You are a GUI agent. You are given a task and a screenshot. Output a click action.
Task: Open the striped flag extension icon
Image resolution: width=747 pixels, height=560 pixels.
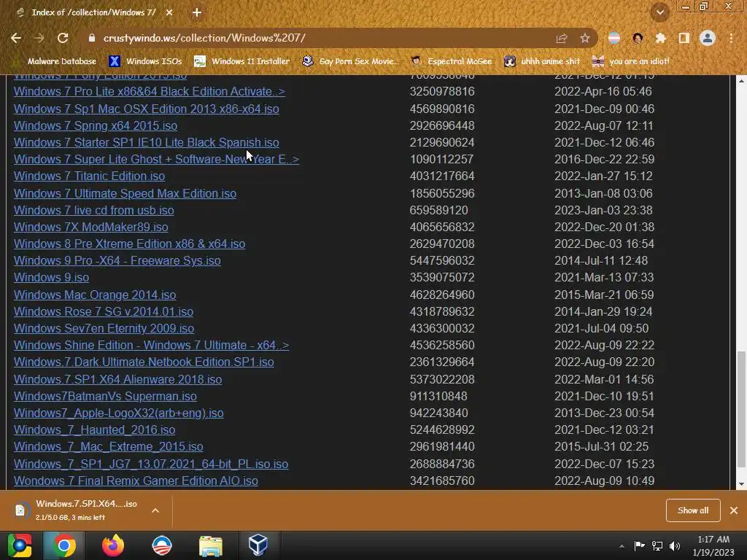click(614, 38)
